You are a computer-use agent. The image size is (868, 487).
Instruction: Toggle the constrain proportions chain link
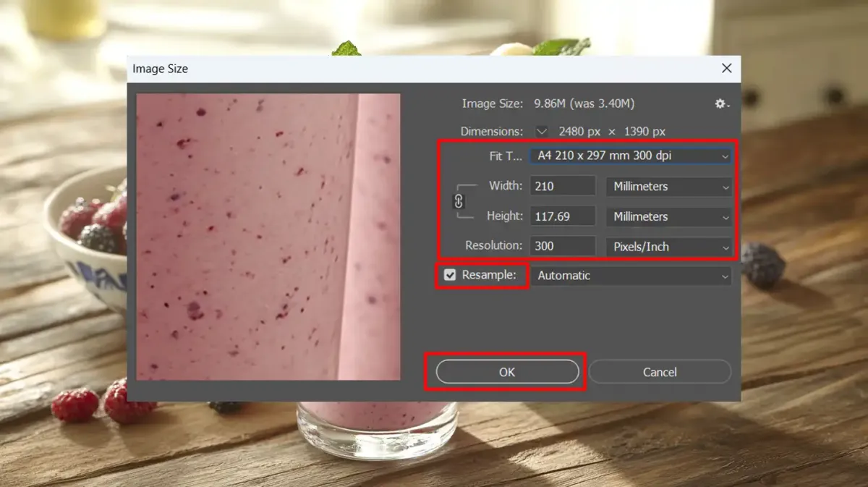459,201
